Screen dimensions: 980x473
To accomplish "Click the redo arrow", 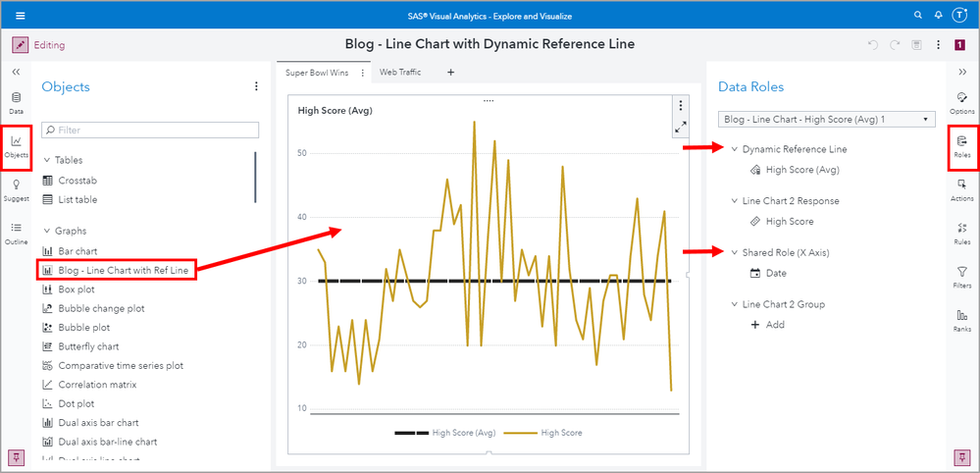I will tap(895, 45).
